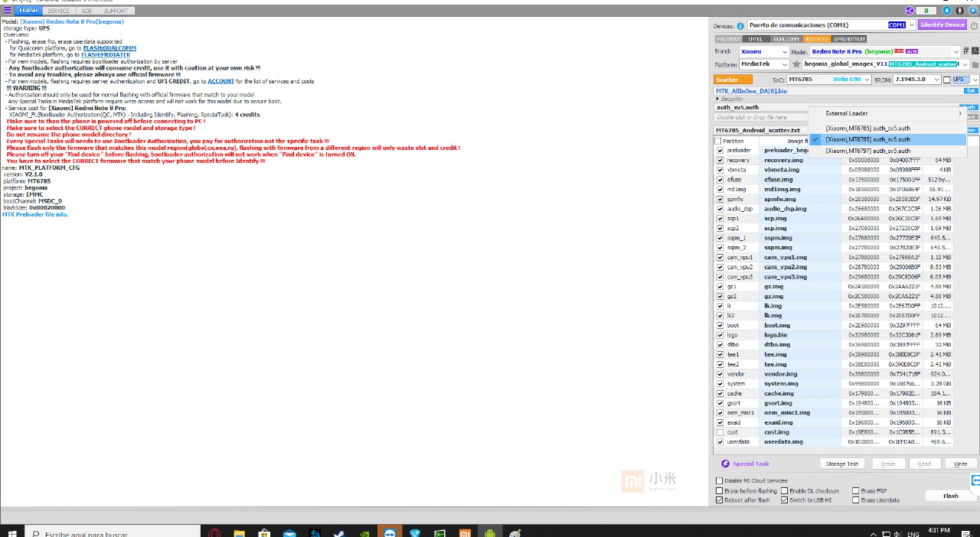Open Steam from the taskbar
980x537 pixels.
coord(339,533)
